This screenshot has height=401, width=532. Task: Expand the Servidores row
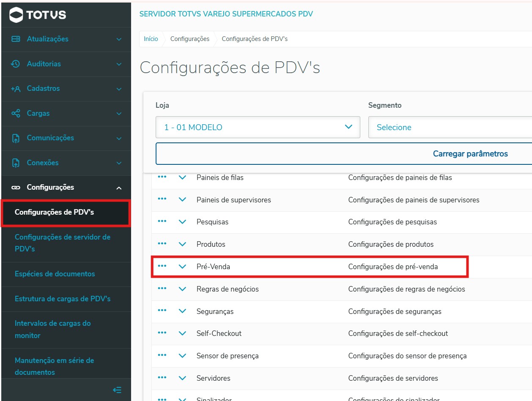[182, 378]
